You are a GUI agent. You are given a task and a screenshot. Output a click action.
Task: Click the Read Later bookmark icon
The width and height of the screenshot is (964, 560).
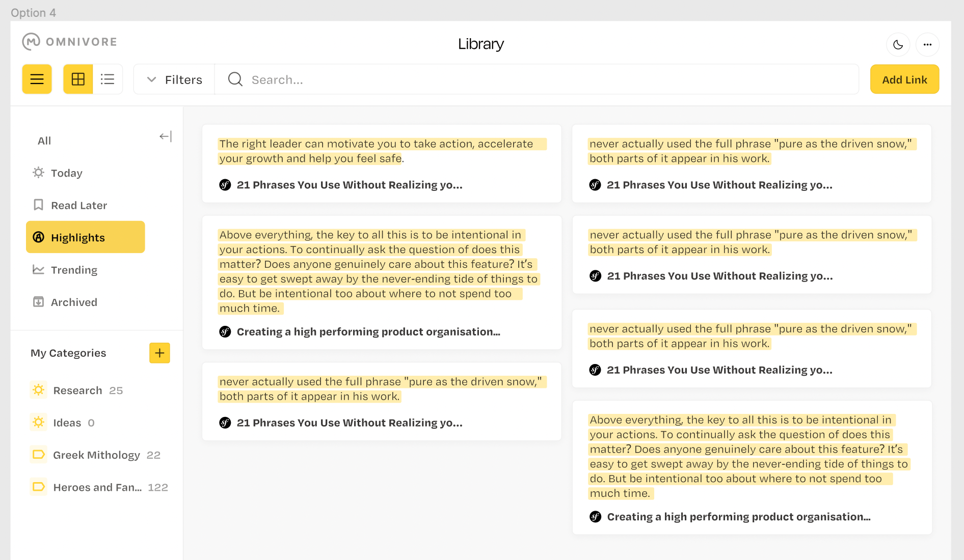(x=38, y=205)
